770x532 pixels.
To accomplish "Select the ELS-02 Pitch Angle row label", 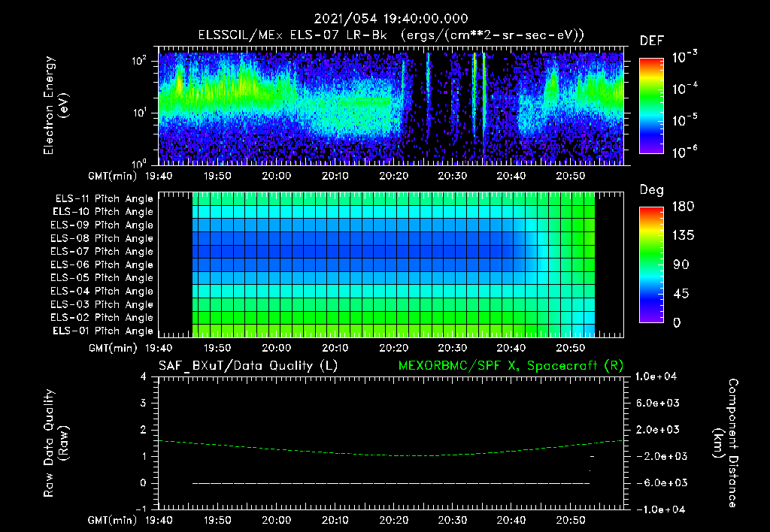I will click(x=102, y=318).
